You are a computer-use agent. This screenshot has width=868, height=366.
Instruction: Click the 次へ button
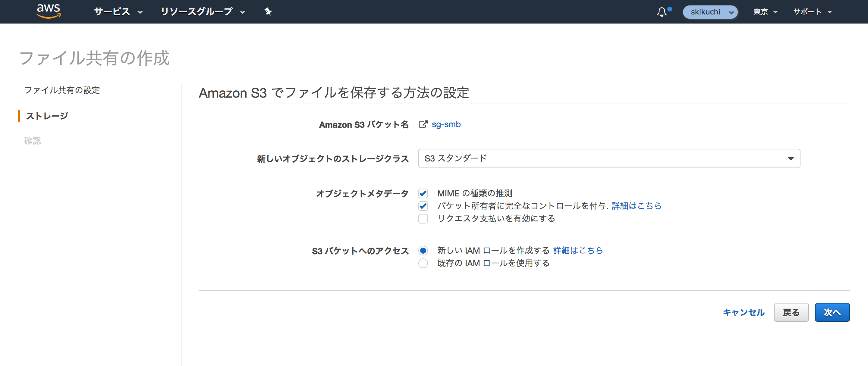point(832,312)
